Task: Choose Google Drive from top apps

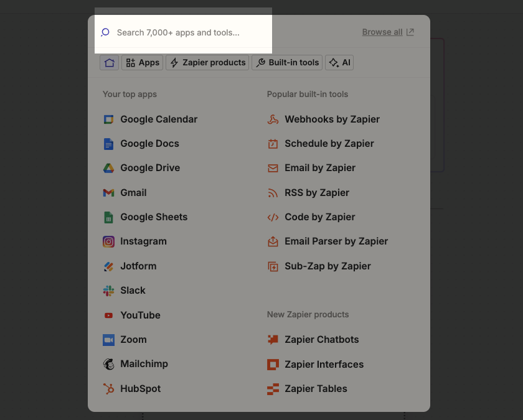Action: [150, 168]
